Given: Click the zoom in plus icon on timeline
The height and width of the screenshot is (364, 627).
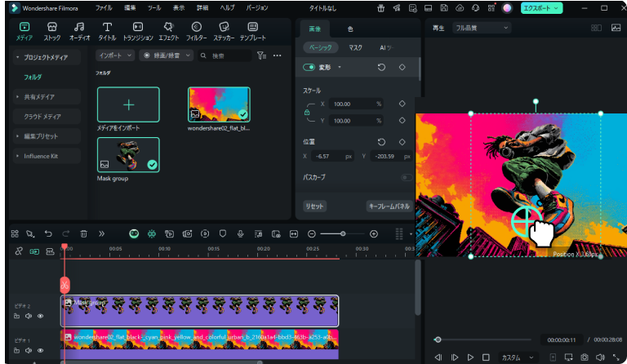Looking at the screenshot, I should tap(374, 233).
